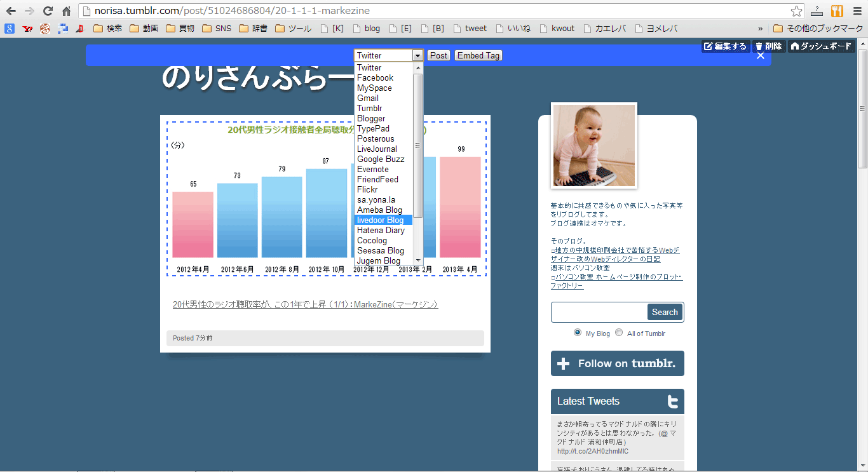The height and width of the screenshot is (472, 868).
Task: Choose Gmail from the service list
Action: tap(384, 98)
